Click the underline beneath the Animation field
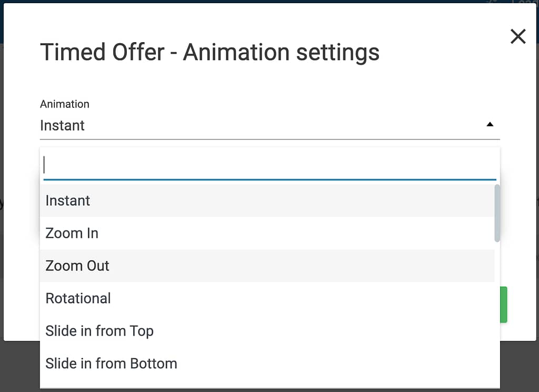This screenshot has width=539, height=392. pyautogui.click(x=269, y=139)
